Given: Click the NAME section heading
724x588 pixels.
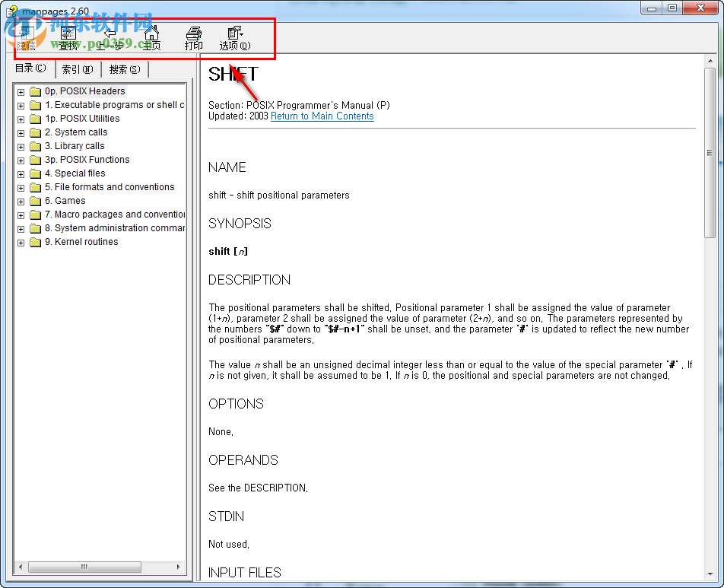Looking at the screenshot, I should [x=227, y=167].
